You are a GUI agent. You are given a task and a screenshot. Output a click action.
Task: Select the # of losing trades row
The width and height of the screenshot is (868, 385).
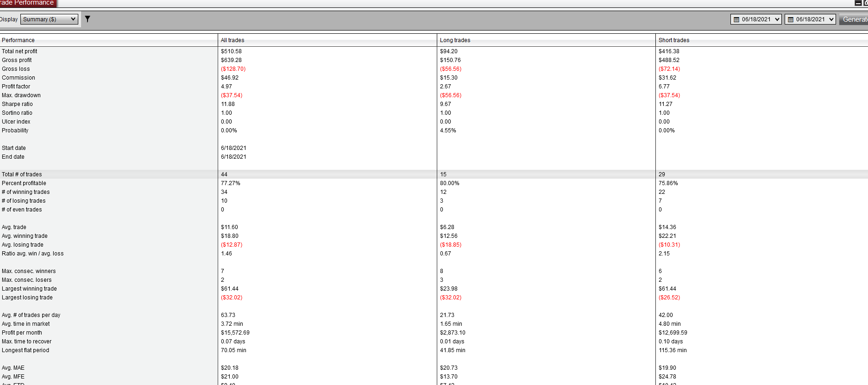[434, 201]
